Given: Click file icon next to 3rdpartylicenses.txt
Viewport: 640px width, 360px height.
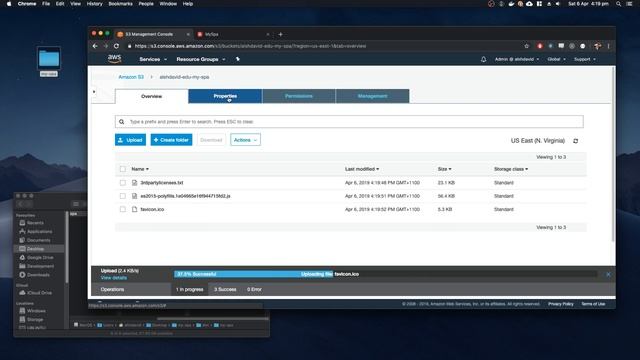Looking at the screenshot, I should point(134,183).
